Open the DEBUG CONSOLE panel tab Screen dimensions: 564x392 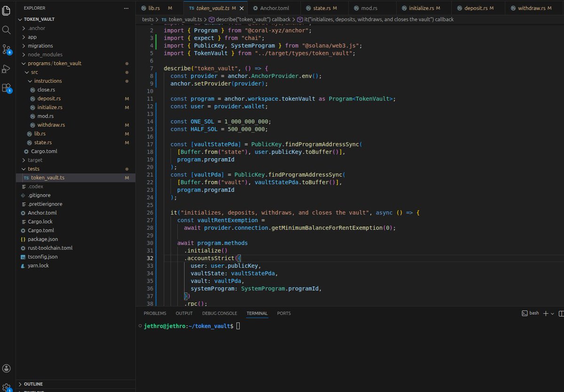tap(219, 313)
